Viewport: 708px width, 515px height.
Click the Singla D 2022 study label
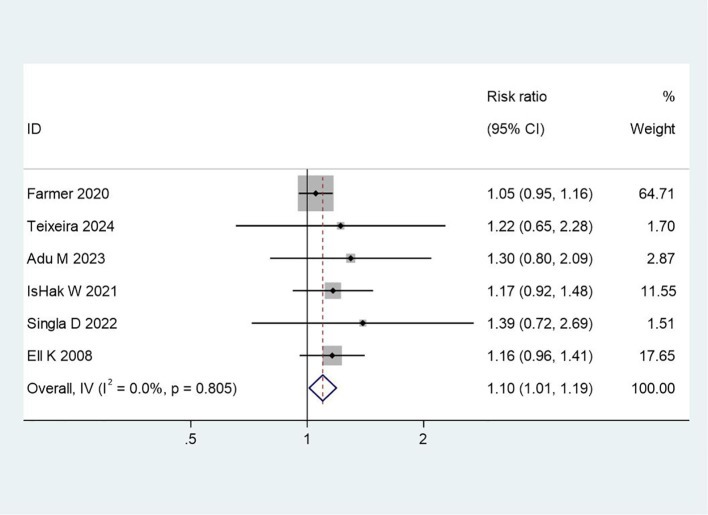pos(72,324)
